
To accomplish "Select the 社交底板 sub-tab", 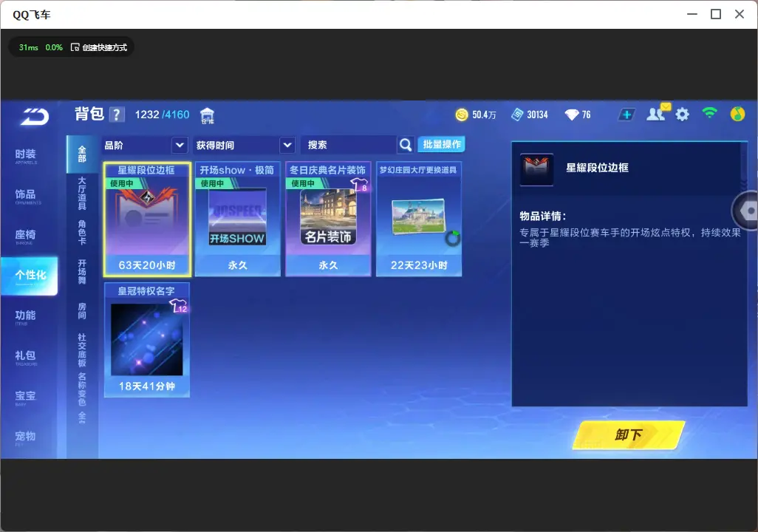I will click(82, 350).
